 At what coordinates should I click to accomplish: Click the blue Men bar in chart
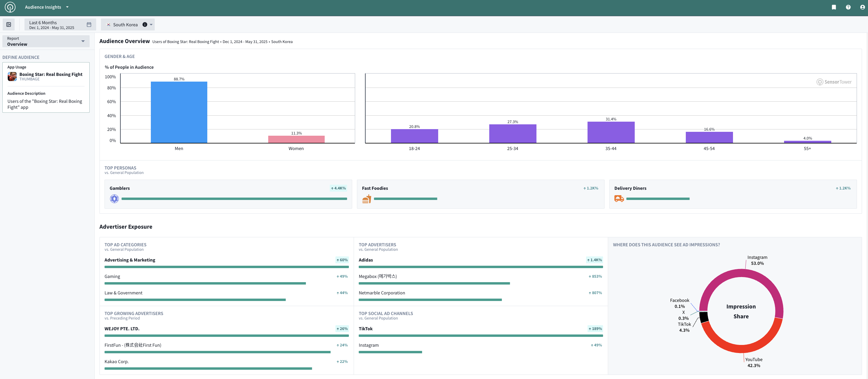coord(179,112)
